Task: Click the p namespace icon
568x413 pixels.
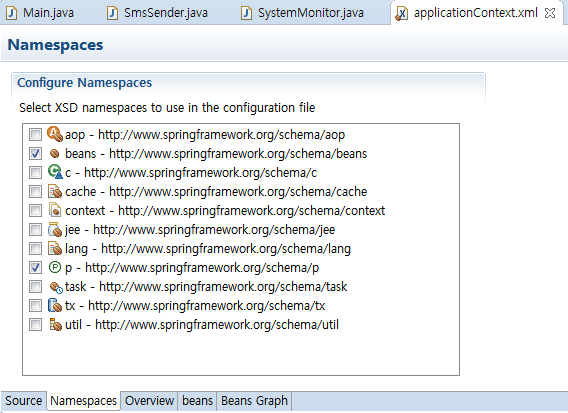Action: pyautogui.click(x=55, y=267)
